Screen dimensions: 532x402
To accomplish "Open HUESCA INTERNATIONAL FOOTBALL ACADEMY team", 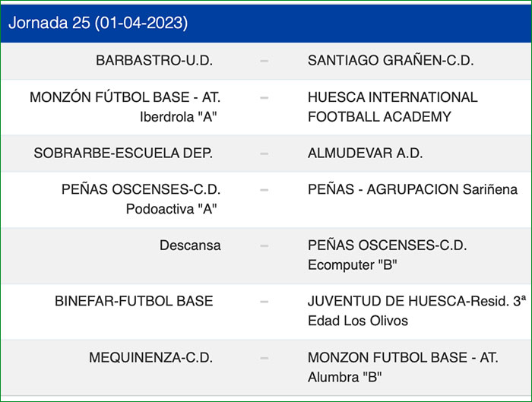I will [392, 107].
